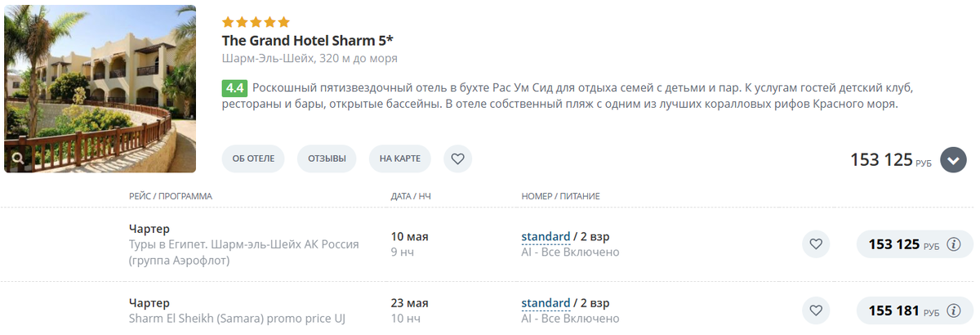Select the 153 125 руб price button
Viewport: 980px width, 335px height.
point(915,244)
